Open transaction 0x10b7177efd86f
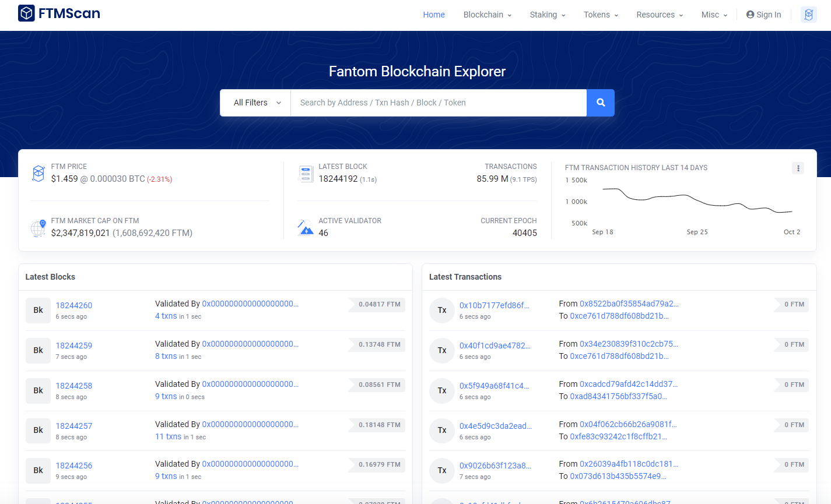The image size is (831, 504). click(495, 305)
